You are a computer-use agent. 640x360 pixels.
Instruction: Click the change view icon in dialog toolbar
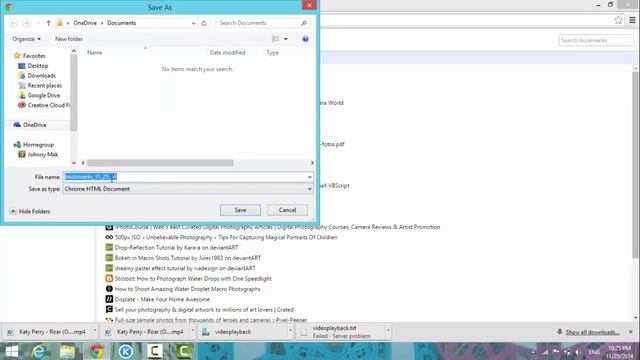(276, 39)
